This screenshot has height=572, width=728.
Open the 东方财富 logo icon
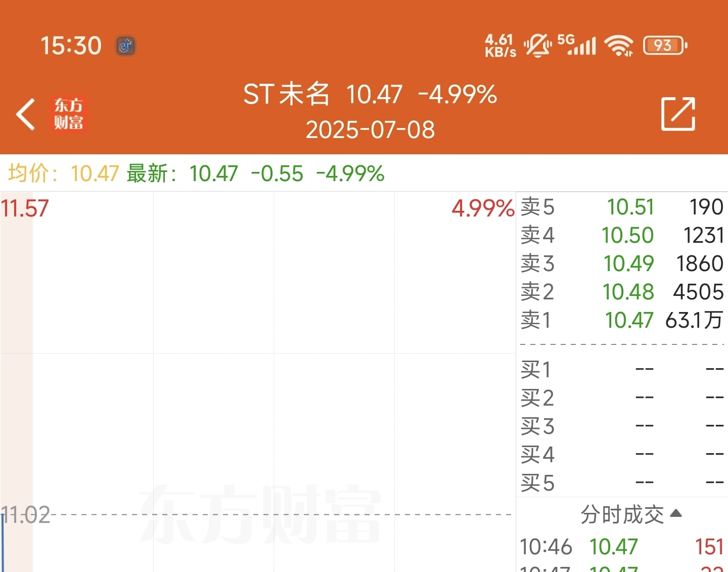(69, 114)
